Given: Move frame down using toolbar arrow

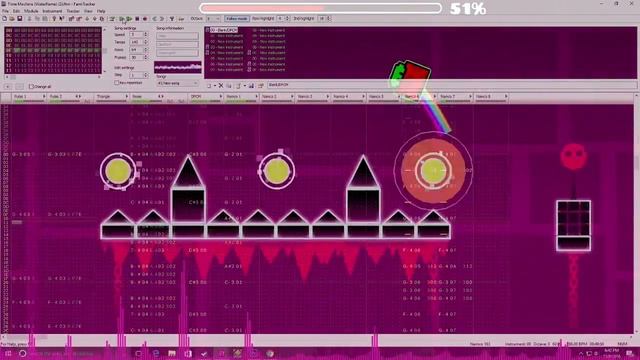Looking at the screenshot, I should coord(87,19).
